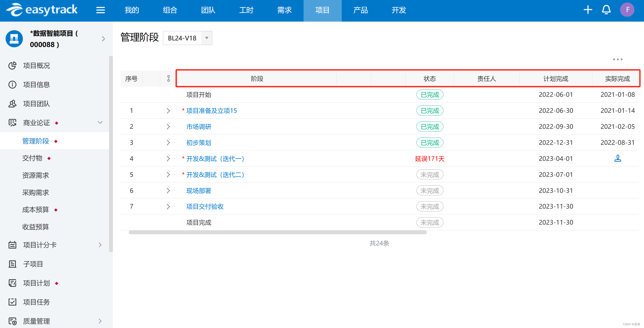The width and height of the screenshot is (644, 328).
Task: Click 计划完成 column header
Action: click(x=556, y=79)
